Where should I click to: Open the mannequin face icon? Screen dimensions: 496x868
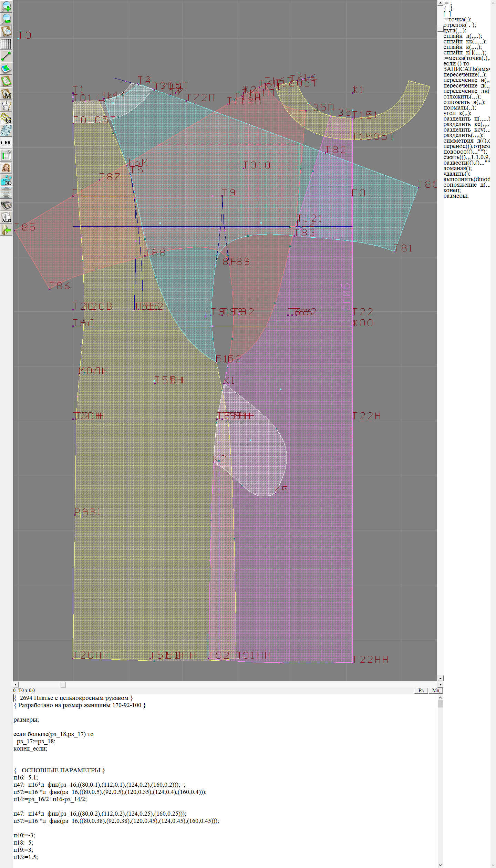6,168
